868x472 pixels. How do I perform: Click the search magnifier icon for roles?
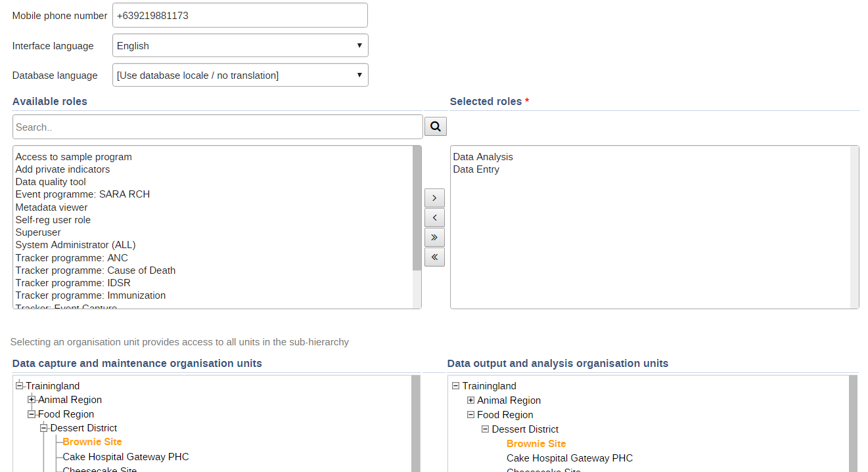[435, 127]
